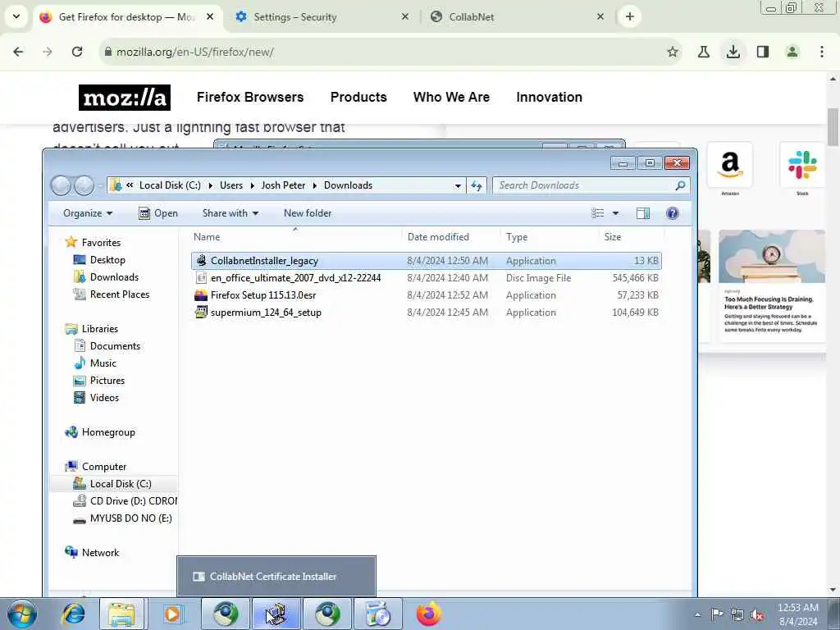Screen dimensions: 840x630
Task: Open Chrome Labs flask icon
Action: (x=703, y=52)
